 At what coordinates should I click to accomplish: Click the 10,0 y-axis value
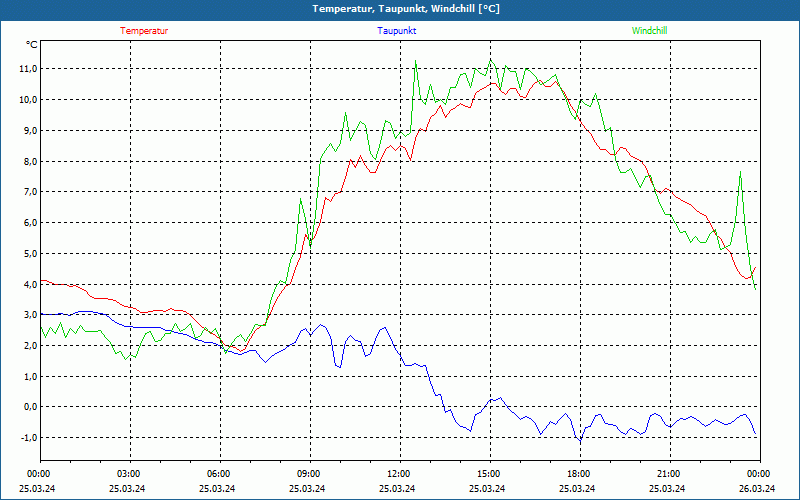(28, 99)
